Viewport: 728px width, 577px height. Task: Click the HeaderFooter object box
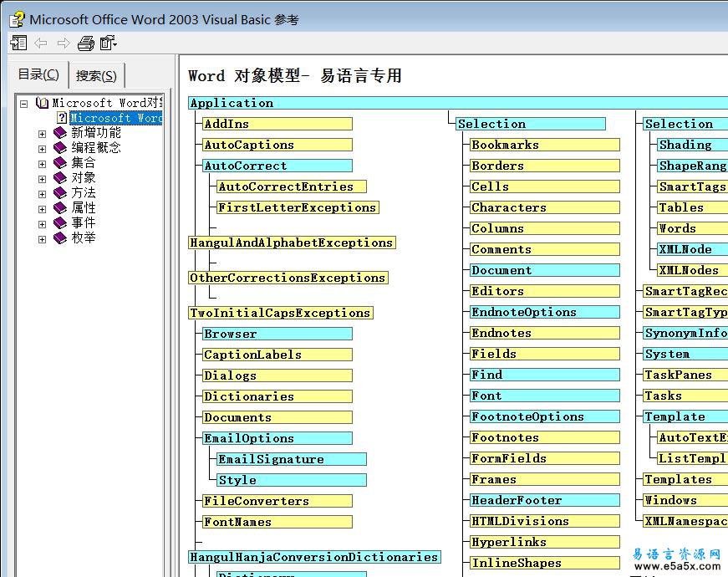(x=517, y=500)
